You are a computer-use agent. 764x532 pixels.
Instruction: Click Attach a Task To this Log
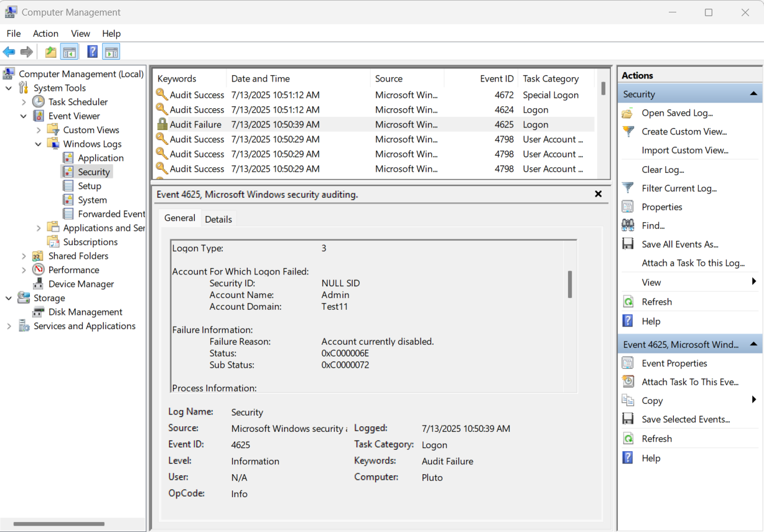pyautogui.click(x=693, y=263)
